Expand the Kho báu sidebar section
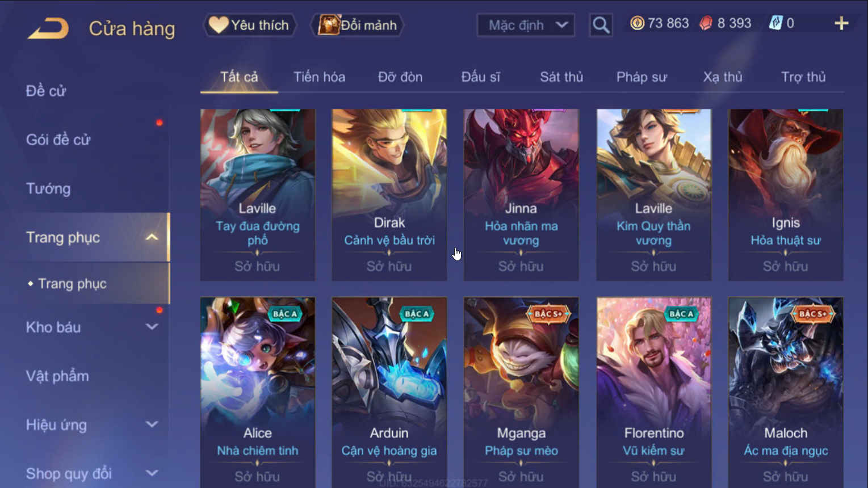 (152, 327)
